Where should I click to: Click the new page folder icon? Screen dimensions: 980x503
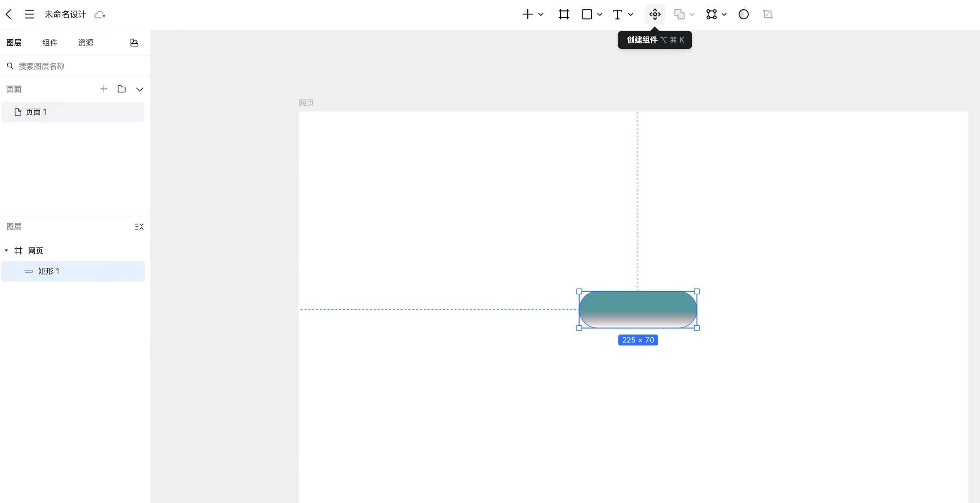pos(121,89)
